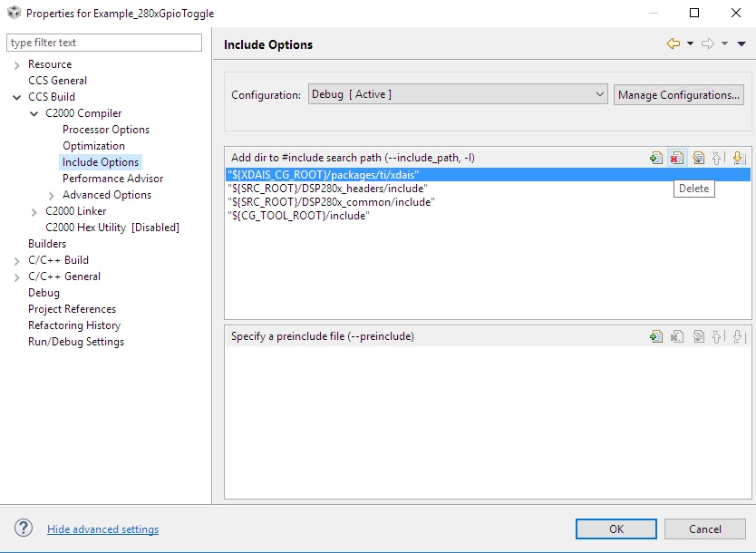Focus the type filter text field

pos(104,43)
